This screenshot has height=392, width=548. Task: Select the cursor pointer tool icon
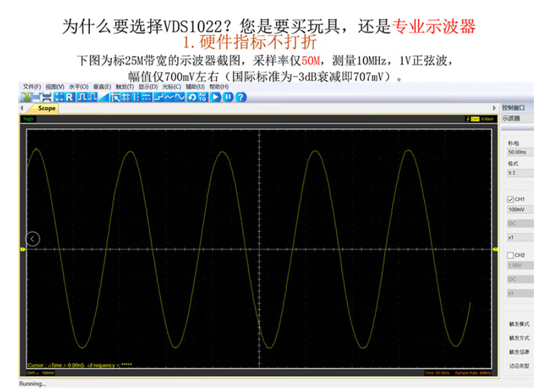coord(115,97)
